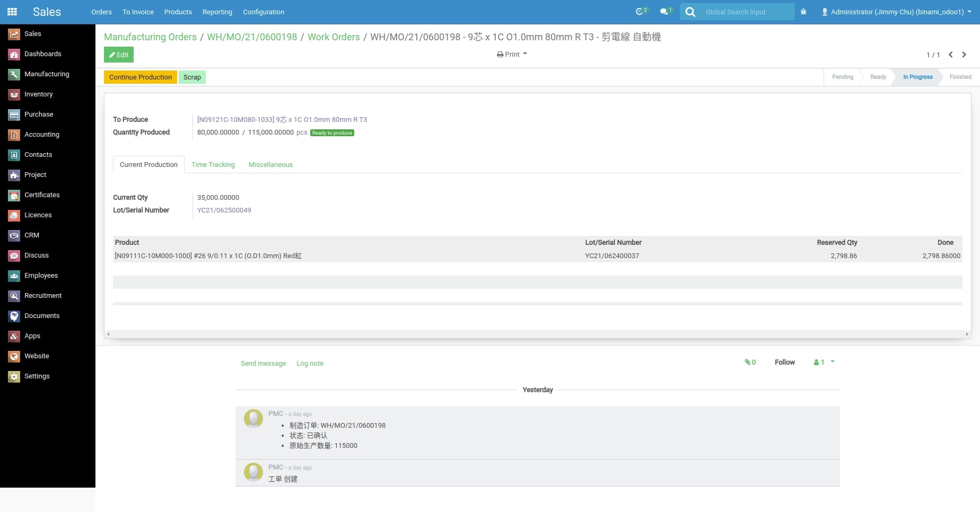Open the Contacts icon in sidebar
This screenshot has width=980, height=512.
14,155
